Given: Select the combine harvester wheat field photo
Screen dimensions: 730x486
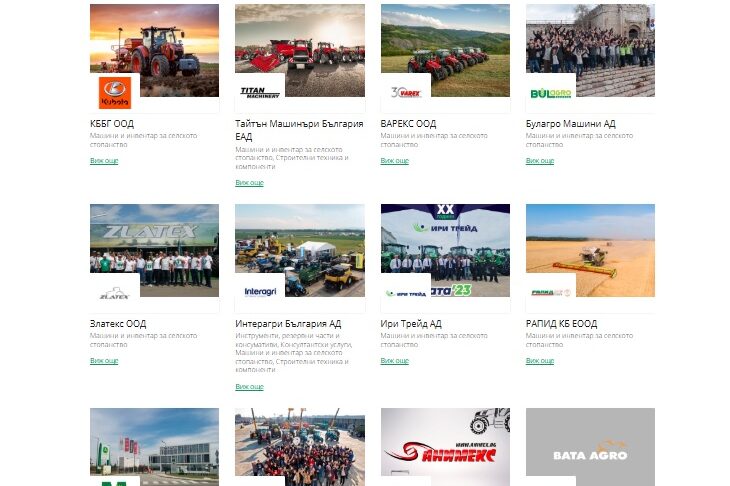Looking at the screenshot, I should (590, 250).
